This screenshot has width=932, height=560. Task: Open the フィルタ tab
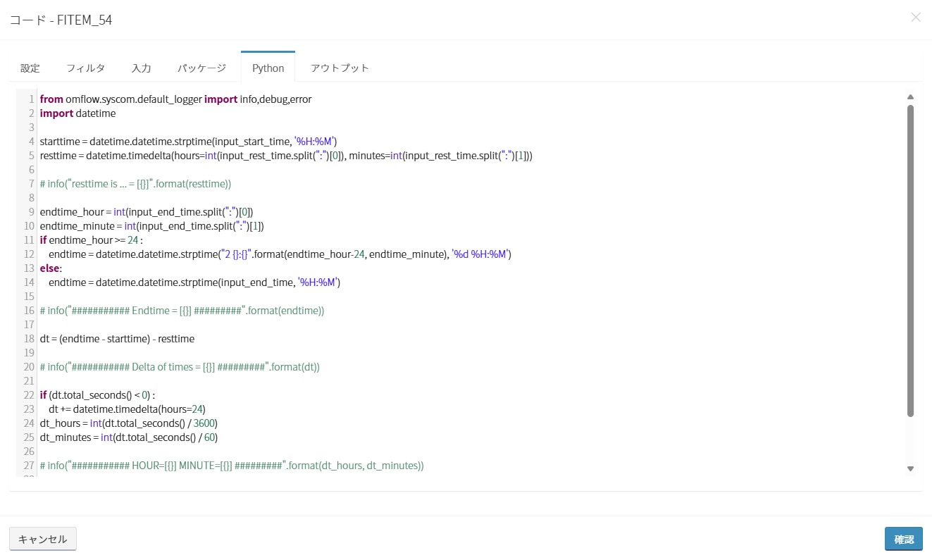(x=85, y=68)
